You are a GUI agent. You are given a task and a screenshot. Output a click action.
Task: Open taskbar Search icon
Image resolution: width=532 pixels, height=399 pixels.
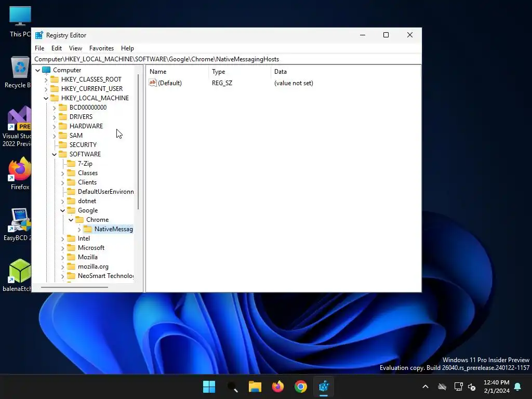(232, 387)
